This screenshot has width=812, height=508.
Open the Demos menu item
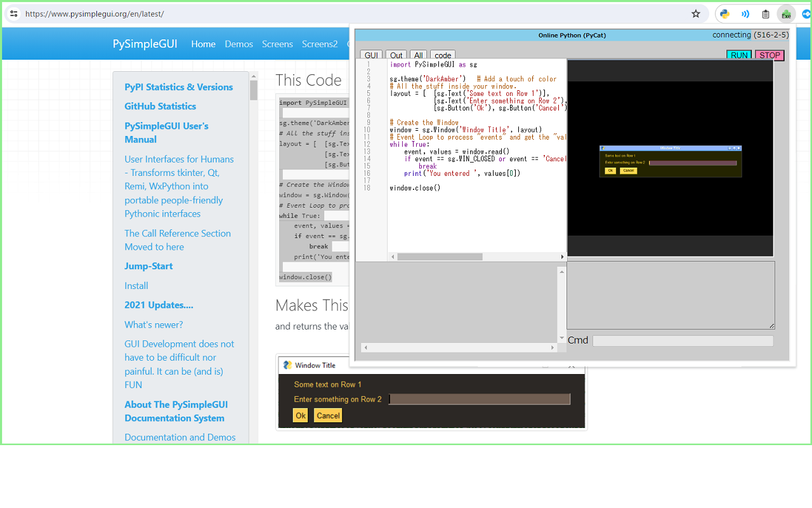coord(239,44)
